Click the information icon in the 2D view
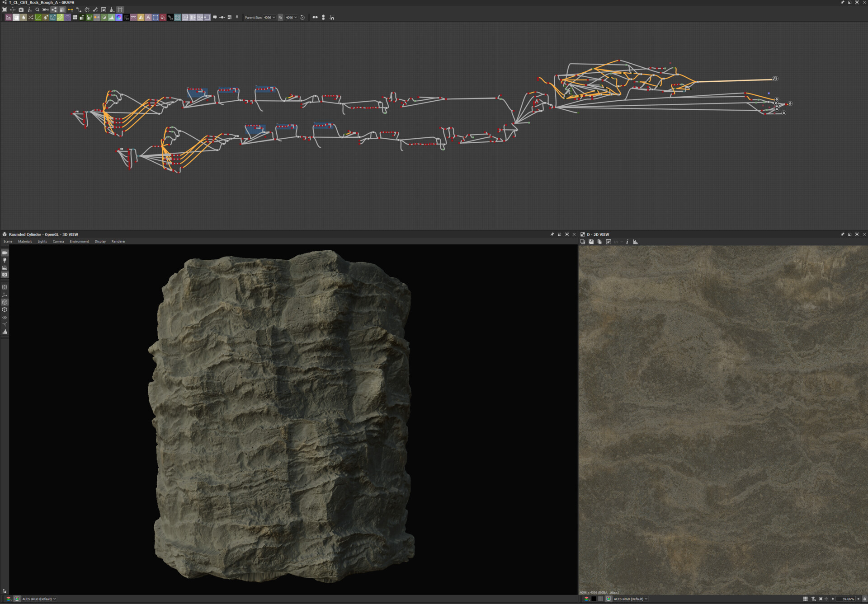Image resolution: width=868 pixels, height=604 pixels. coord(627,242)
